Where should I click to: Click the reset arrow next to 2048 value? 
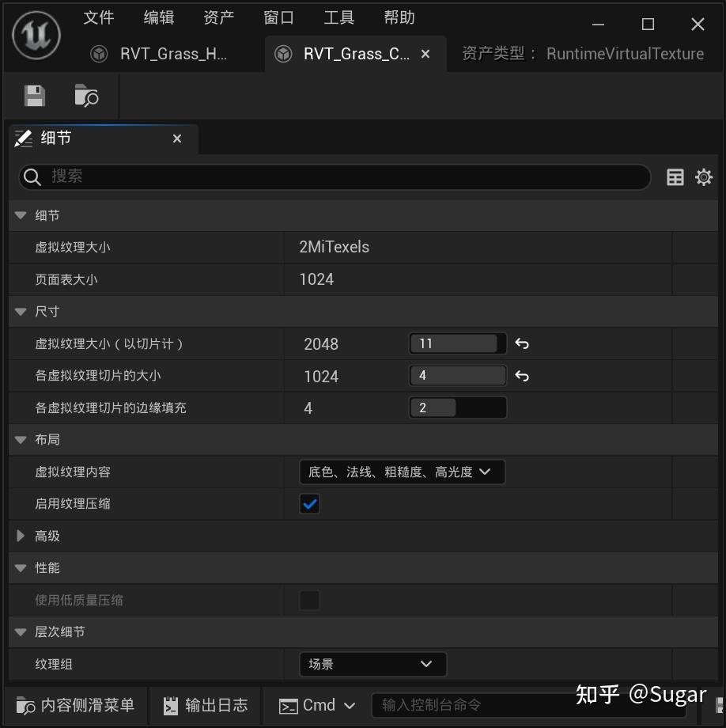coord(521,343)
